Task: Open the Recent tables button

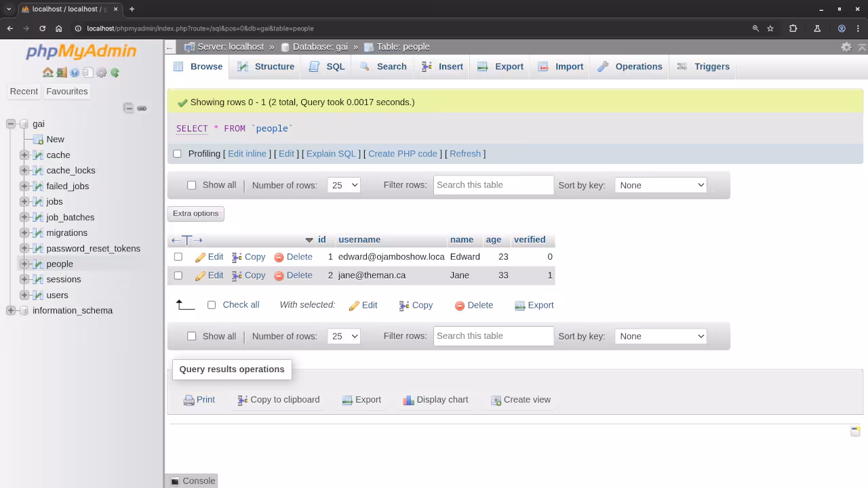Action: pyautogui.click(x=24, y=91)
